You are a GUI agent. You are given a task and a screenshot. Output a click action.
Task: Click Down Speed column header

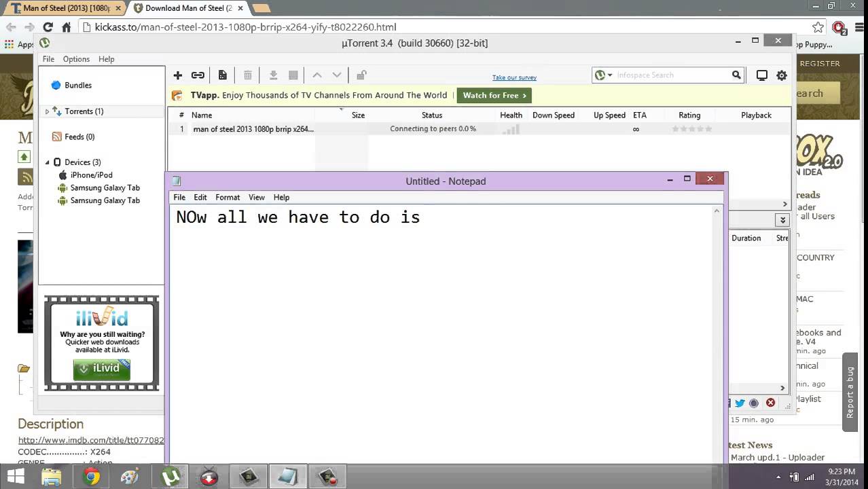554,115
